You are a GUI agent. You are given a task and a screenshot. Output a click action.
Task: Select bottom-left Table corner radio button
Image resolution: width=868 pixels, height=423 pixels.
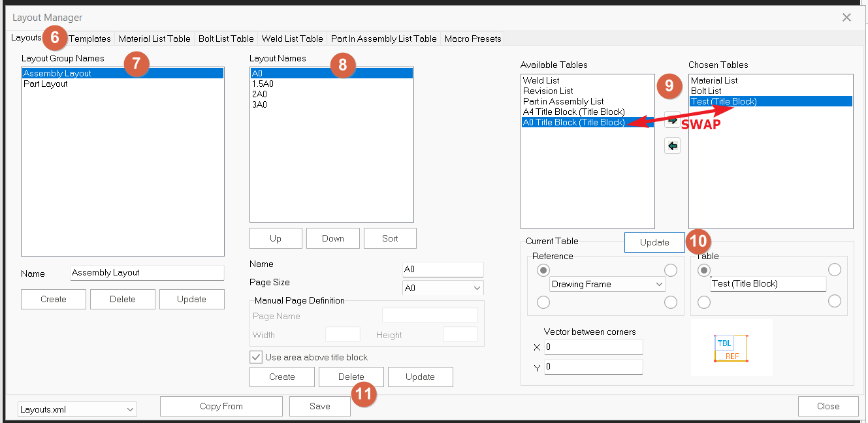click(703, 302)
